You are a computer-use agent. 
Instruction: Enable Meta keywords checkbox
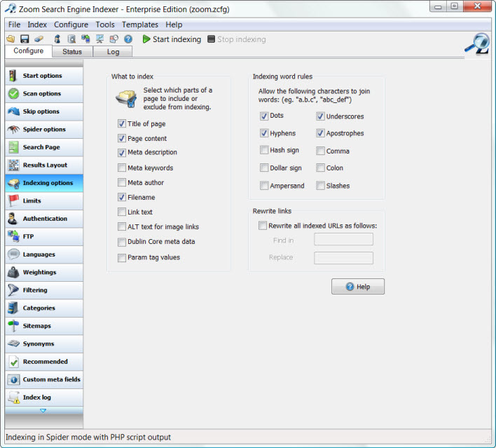122,168
